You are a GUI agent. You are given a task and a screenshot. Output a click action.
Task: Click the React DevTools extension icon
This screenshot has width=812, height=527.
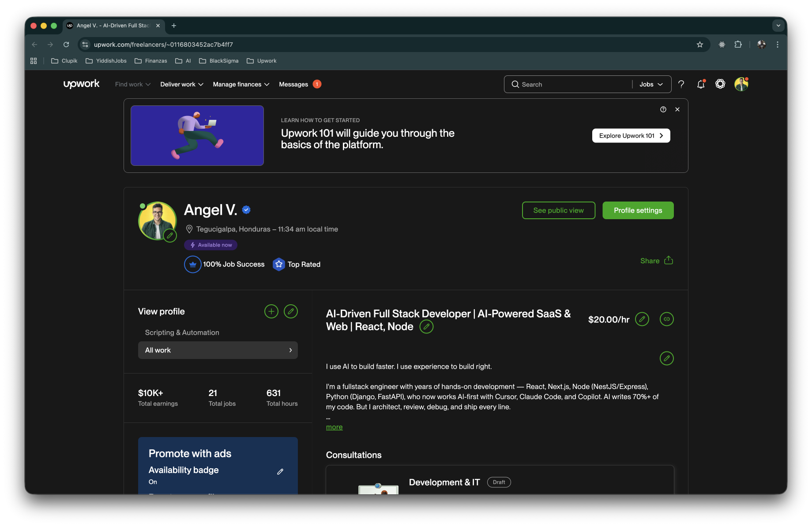pos(722,45)
